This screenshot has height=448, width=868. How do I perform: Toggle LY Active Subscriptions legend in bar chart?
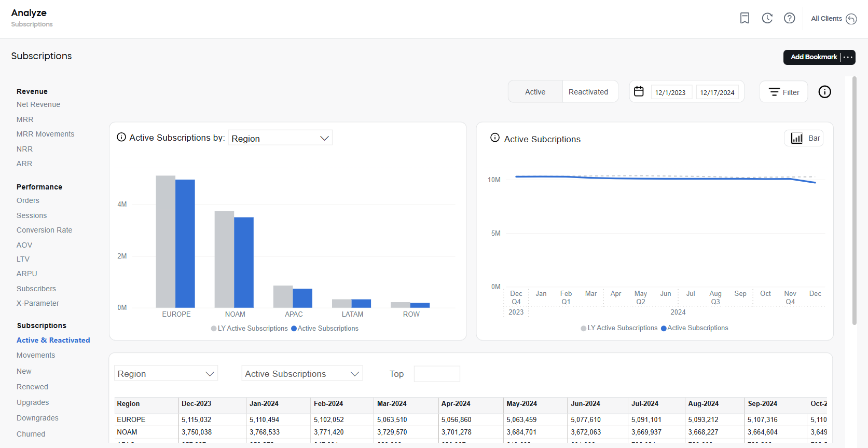[x=250, y=329]
